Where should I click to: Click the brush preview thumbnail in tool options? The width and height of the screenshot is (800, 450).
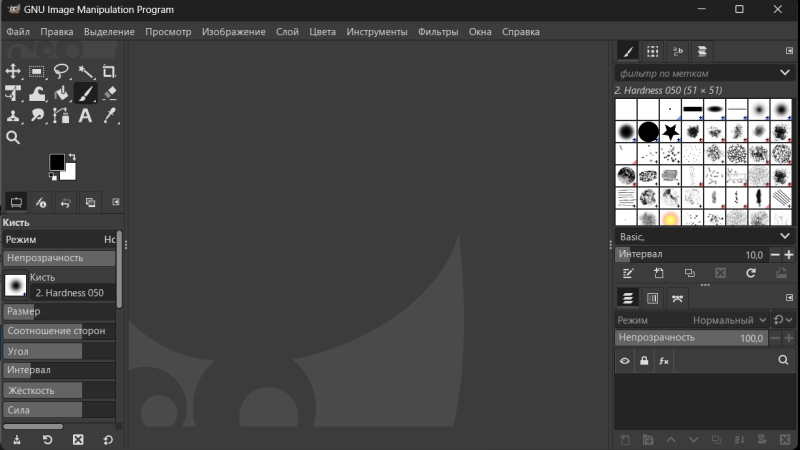click(x=15, y=285)
